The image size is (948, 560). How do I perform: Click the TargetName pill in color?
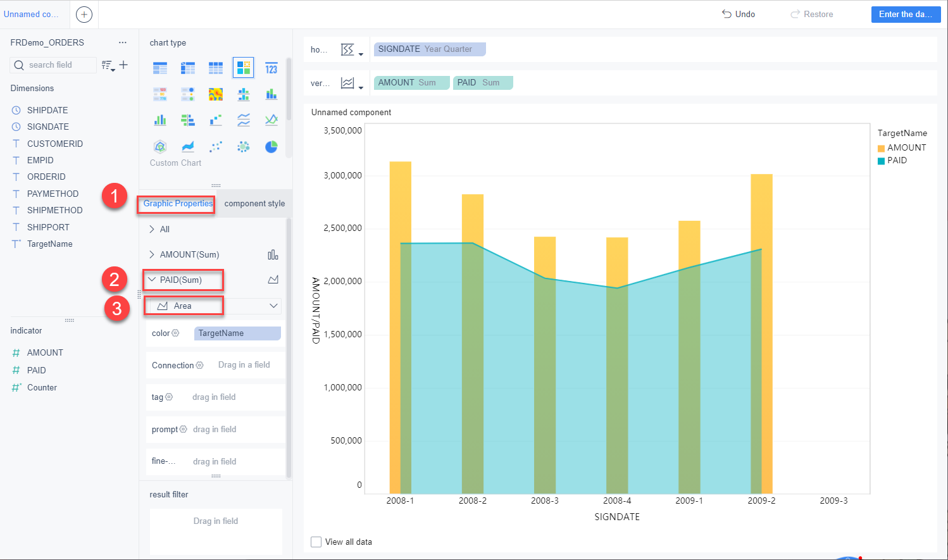coord(237,333)
